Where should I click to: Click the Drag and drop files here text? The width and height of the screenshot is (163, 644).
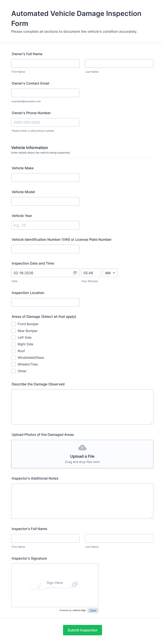pos(82,462)
